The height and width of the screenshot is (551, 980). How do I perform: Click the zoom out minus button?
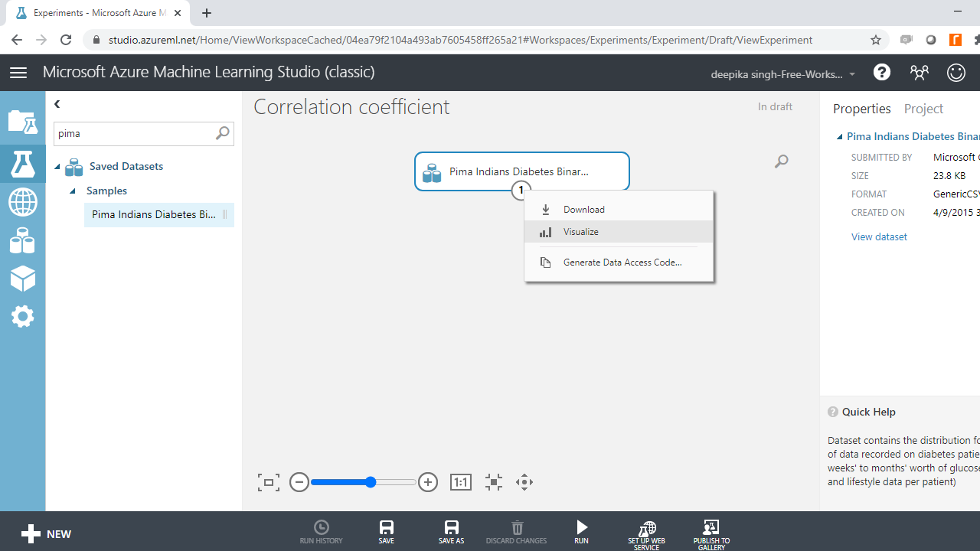click(x=299, y=482)
